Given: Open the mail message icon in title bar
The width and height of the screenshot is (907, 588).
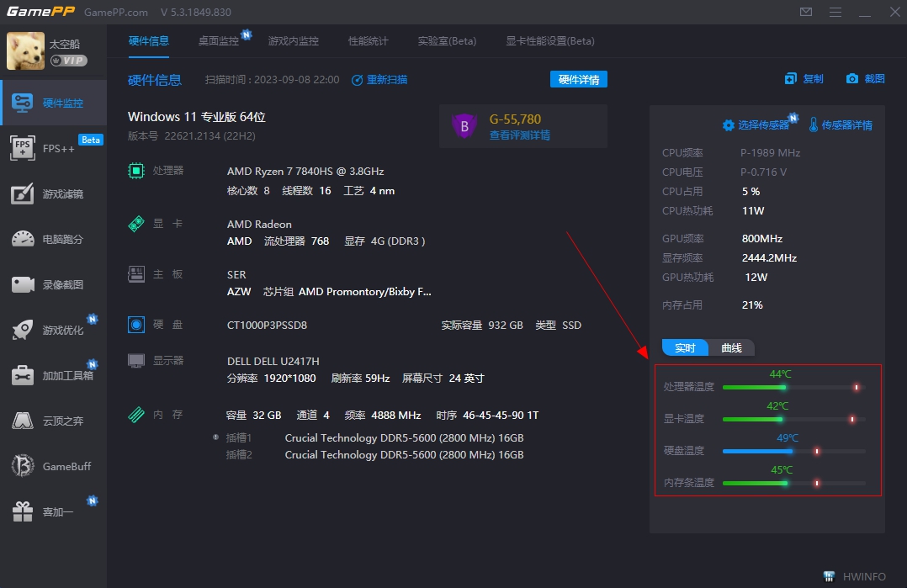Looking at the screenshot, I should [x=806, y=12].
